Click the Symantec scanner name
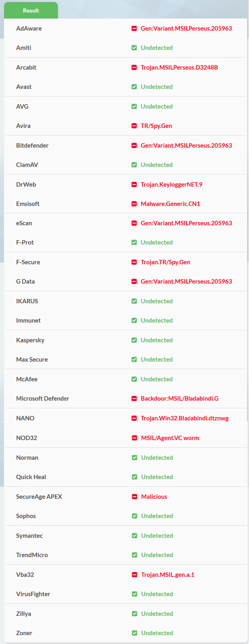 click(29, 536)
